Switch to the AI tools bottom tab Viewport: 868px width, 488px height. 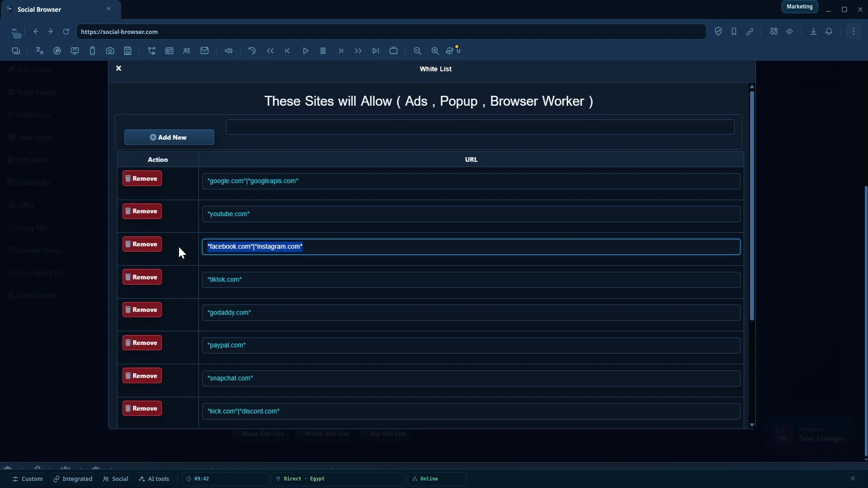point(154,479)
